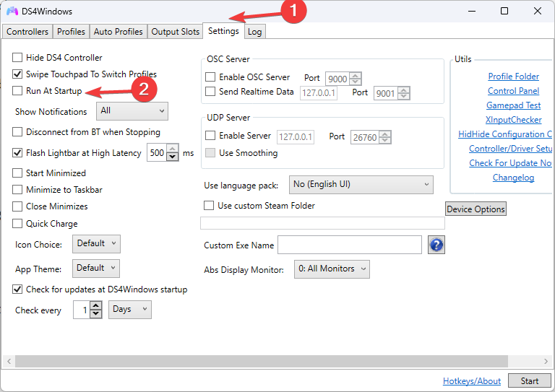Click the horizontal scrollbar left arrow
The height and width of the screenshot is (392, 555).
pyautogui.click(x=9, y=361)
